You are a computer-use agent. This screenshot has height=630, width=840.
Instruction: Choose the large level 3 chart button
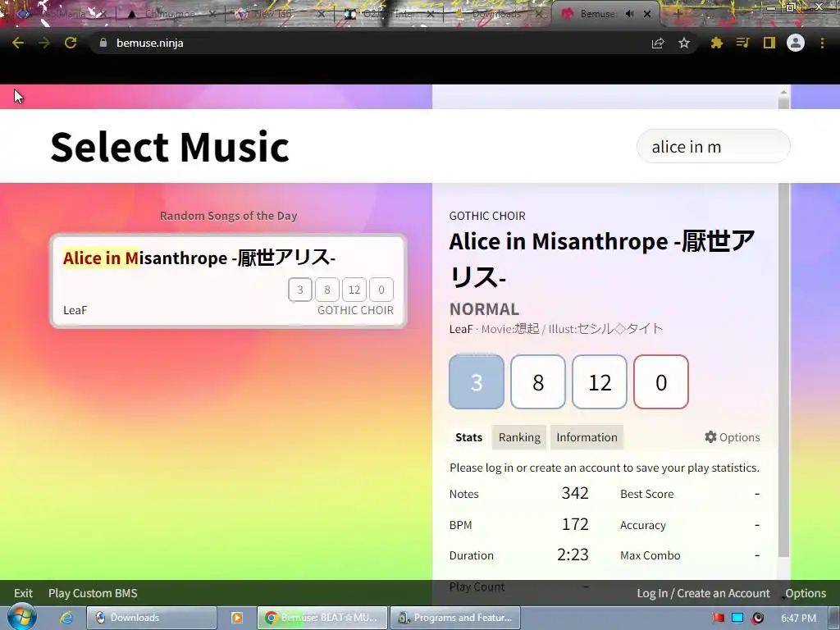click(x=477, y=382)
